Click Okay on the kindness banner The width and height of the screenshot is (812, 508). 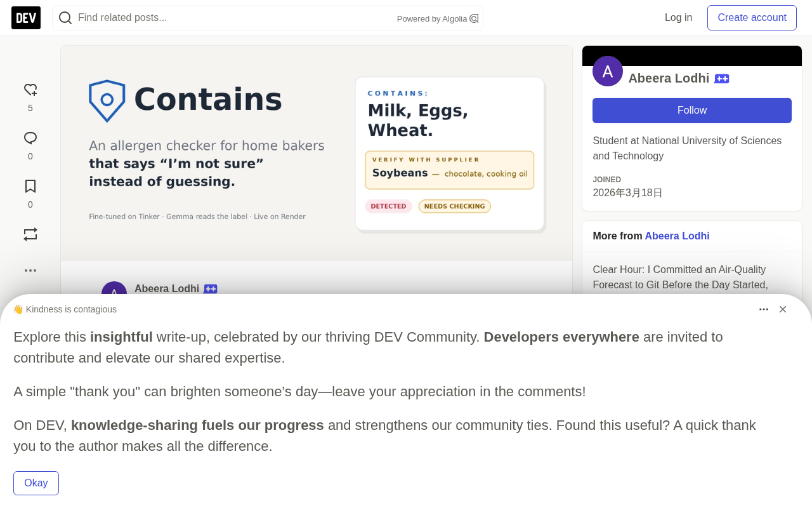pos(36,483)
